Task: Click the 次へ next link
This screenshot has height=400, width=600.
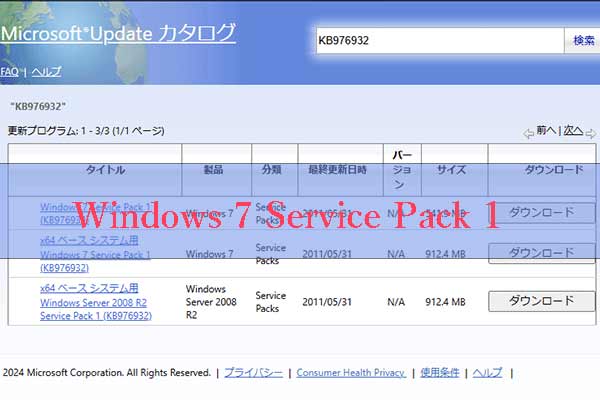Action: [573, 131]
